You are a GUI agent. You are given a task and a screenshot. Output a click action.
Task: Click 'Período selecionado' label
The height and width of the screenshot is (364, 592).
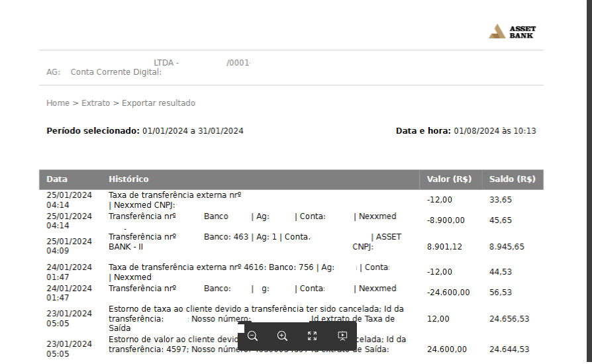(x=93, y=131)
